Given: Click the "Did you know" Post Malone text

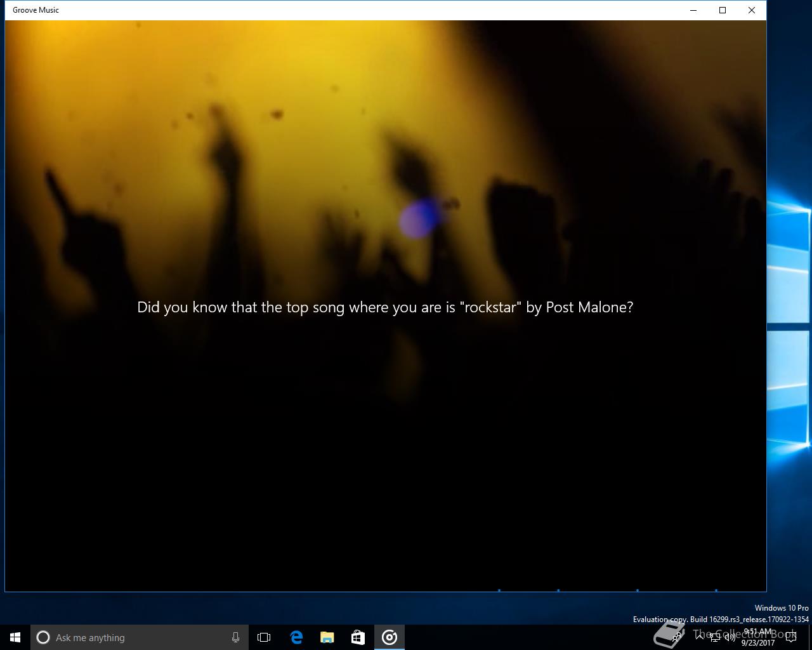Looking at the screenshot, I should tap(385, 307).
